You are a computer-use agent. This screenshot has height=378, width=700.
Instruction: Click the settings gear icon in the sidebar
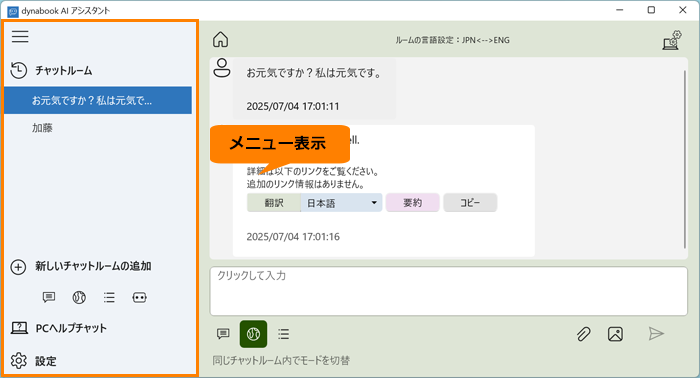[x=19, y=361]
